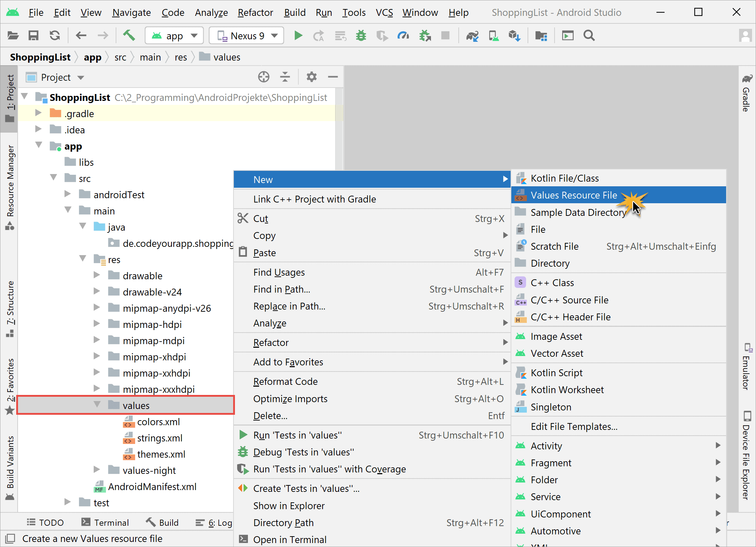Open the AVD Manager icon
The height and width of the screenshot is (547, 756).
coord(494,35)
